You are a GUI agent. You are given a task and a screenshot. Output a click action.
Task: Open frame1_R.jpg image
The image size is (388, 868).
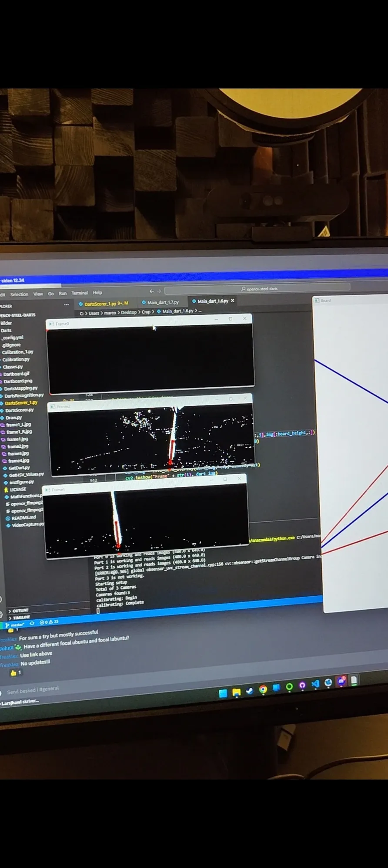(x=18, y=432)
